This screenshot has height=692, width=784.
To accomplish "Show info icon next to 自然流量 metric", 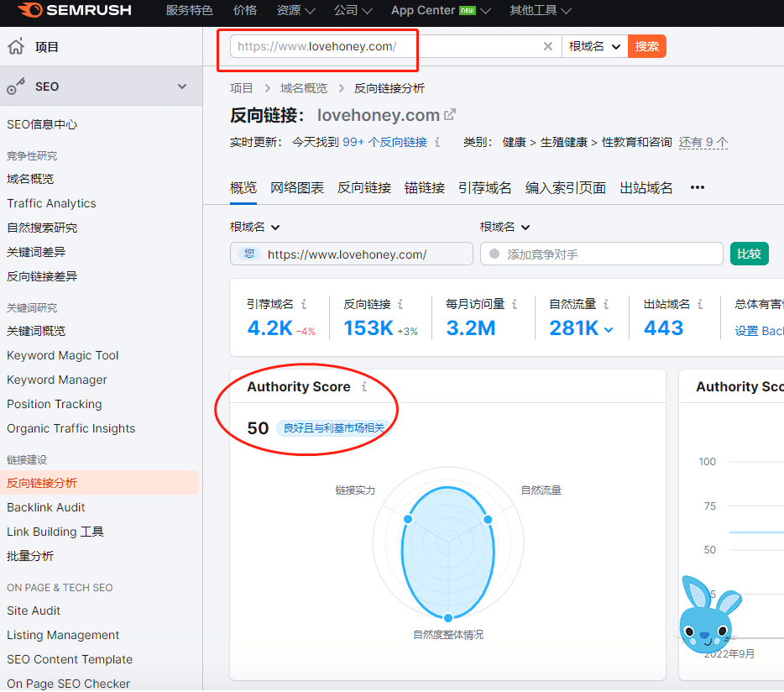I will [606, 304].
